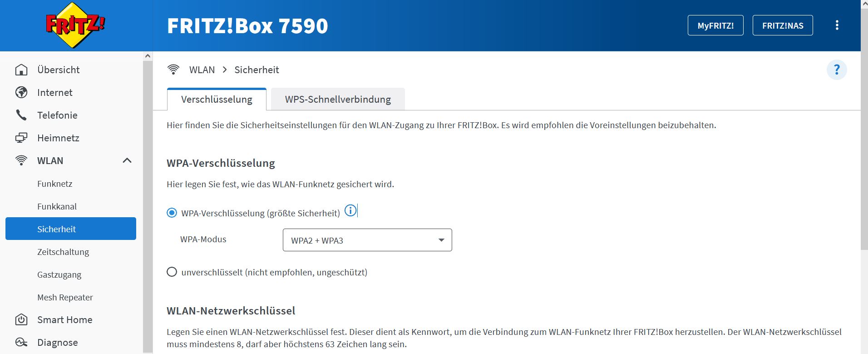This screenshot has width=868, height=354.
Task: Click the WPA-Modus label
Action: click(203, 239)
